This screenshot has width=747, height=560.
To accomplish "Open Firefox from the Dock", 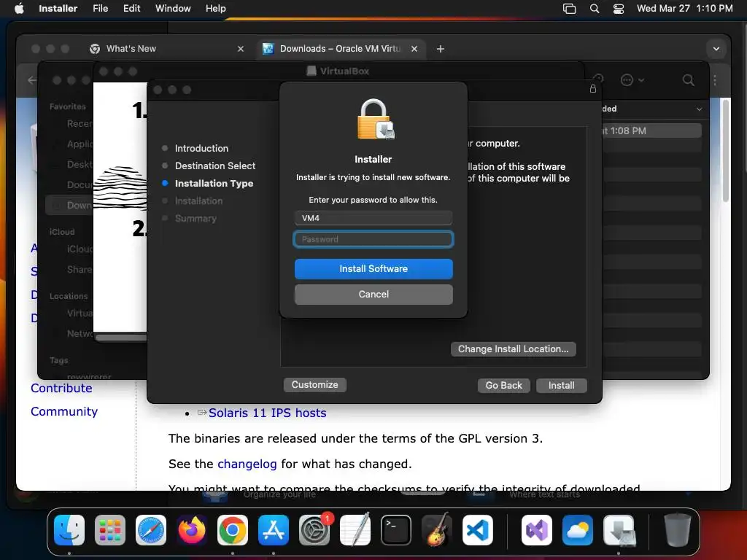I will (x=192, y=530).
